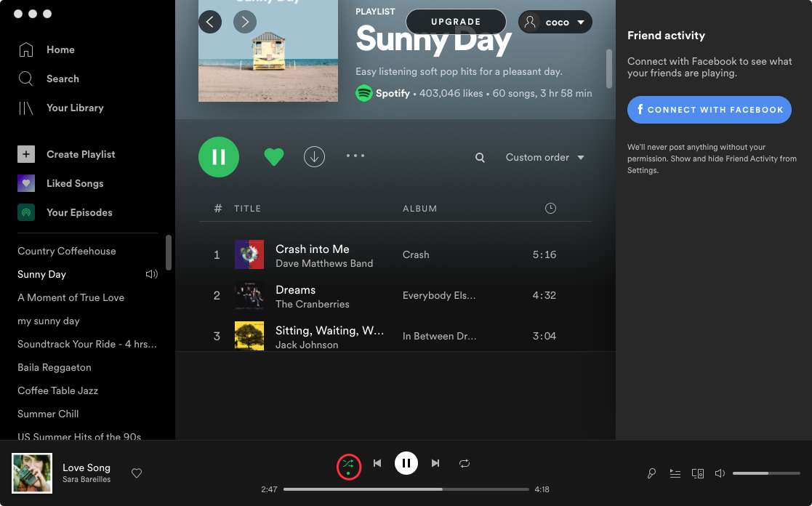Open Liked Songs
The image size is (812, 506).
[60, 183]
